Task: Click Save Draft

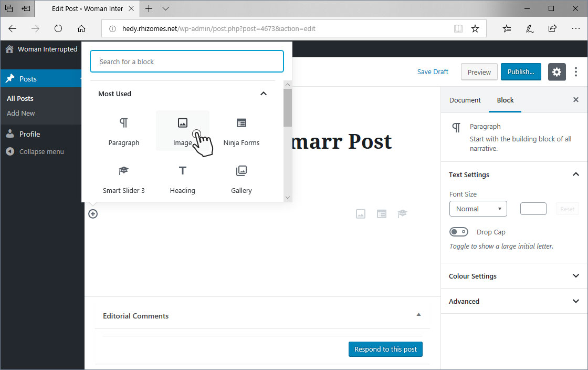Action: [433, 71]
